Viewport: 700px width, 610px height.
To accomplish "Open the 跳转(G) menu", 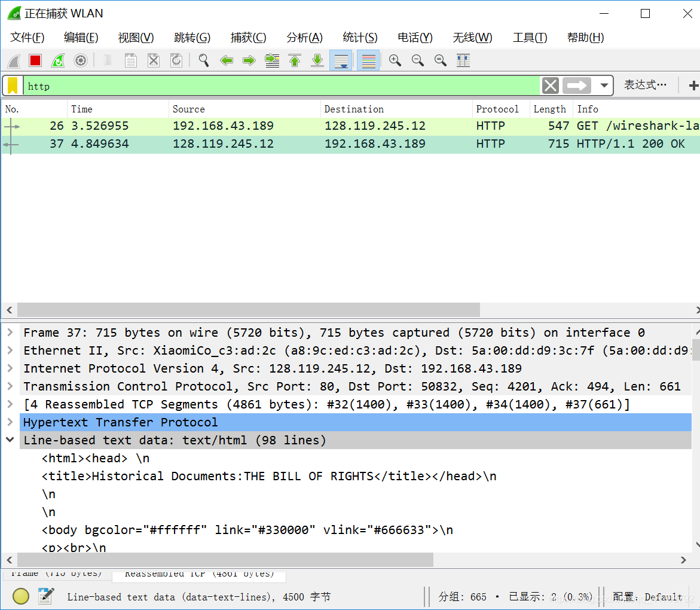I will [192, 38].
